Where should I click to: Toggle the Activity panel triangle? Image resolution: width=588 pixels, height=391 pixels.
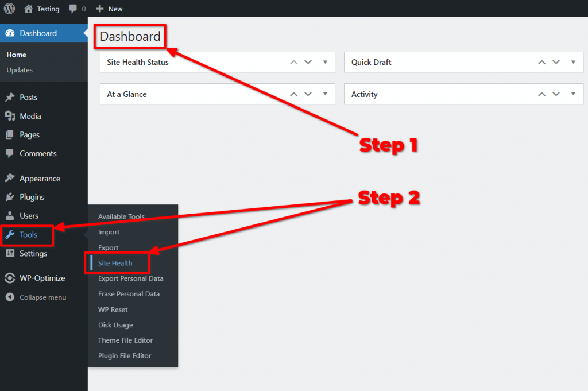point(573,94)
